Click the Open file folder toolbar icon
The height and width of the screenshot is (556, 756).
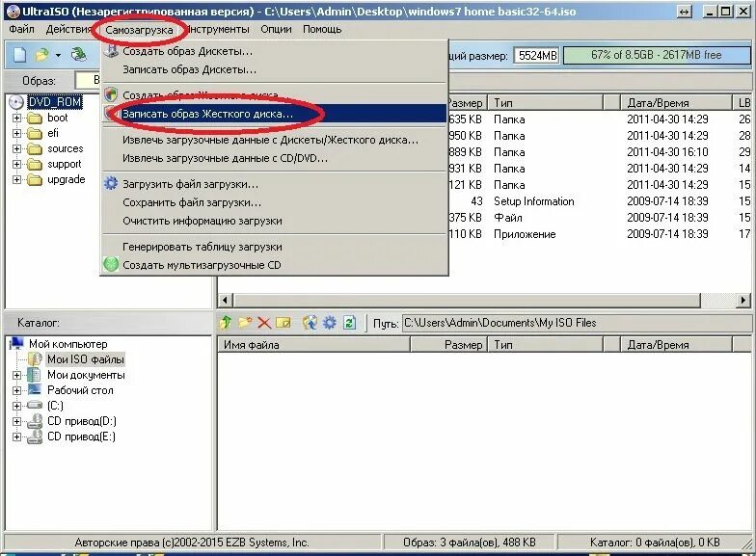[42, 55]
